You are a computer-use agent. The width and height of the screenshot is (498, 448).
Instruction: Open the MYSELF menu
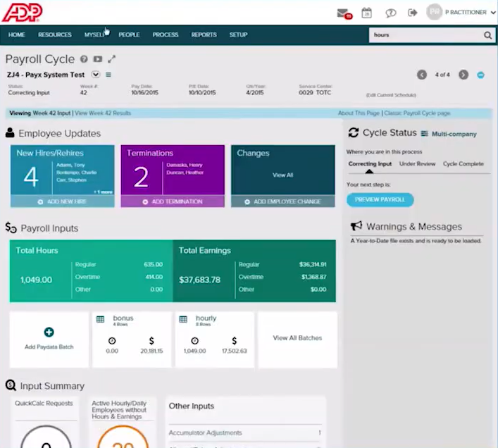[94, 35]
